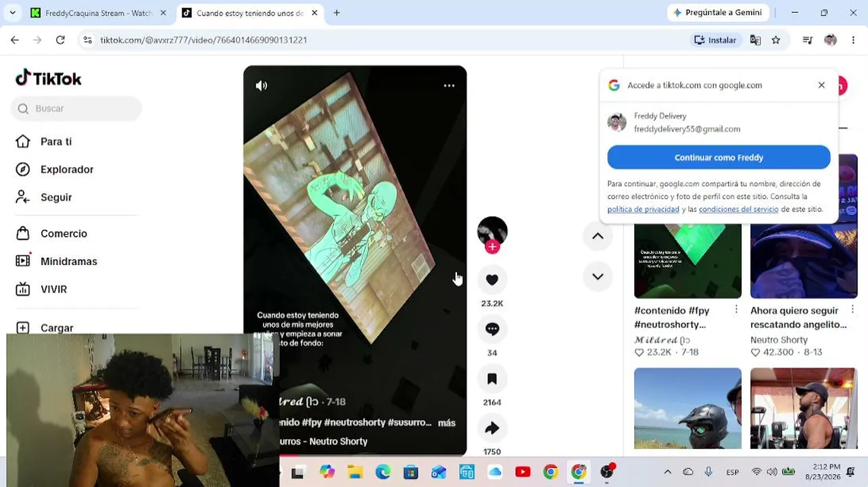Open the translate page icon
868x487 pixels.
[755, 40]
